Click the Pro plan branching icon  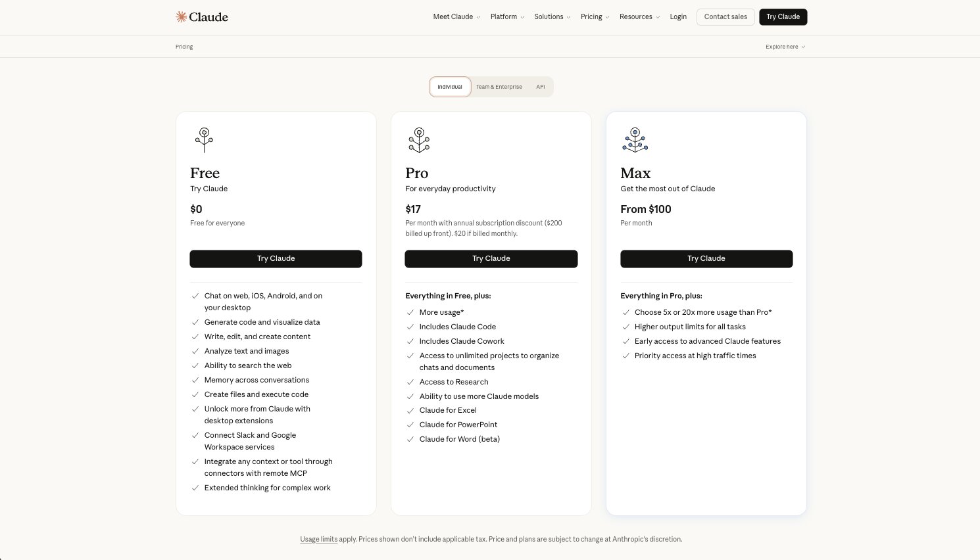(419, 140)
